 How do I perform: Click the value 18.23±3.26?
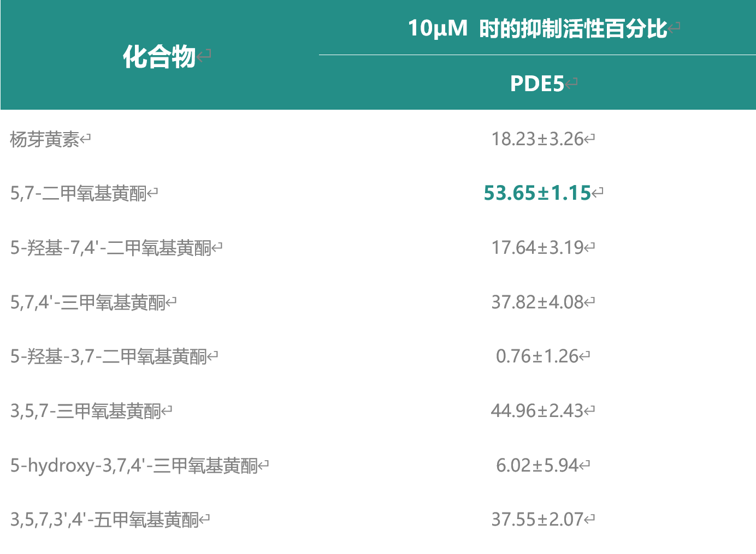pyautogui.click(x=537, y=139)
